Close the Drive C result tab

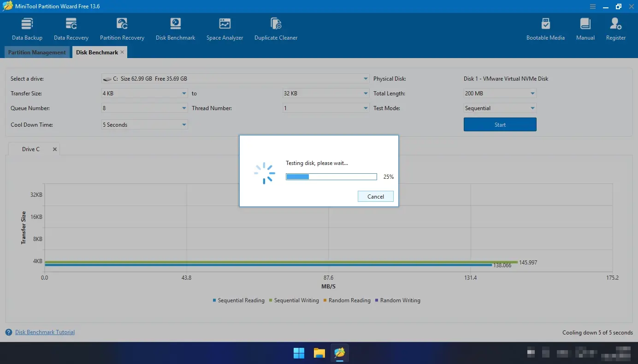tap(55, 149)
